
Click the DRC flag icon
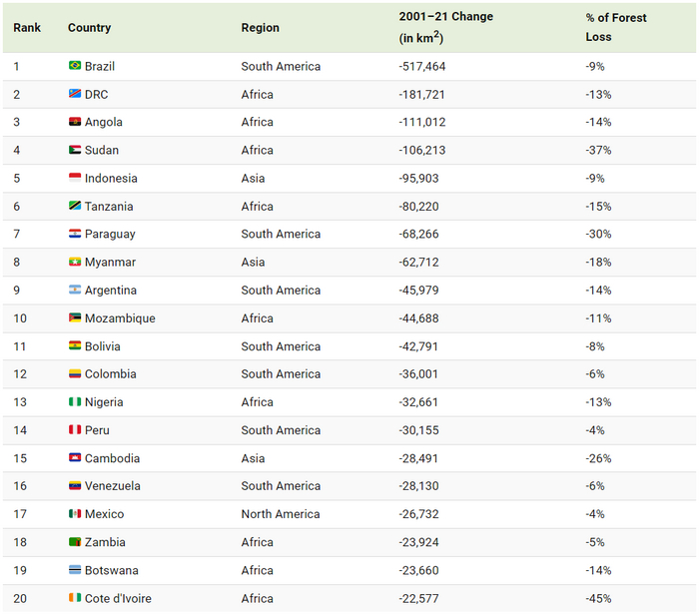75,94
